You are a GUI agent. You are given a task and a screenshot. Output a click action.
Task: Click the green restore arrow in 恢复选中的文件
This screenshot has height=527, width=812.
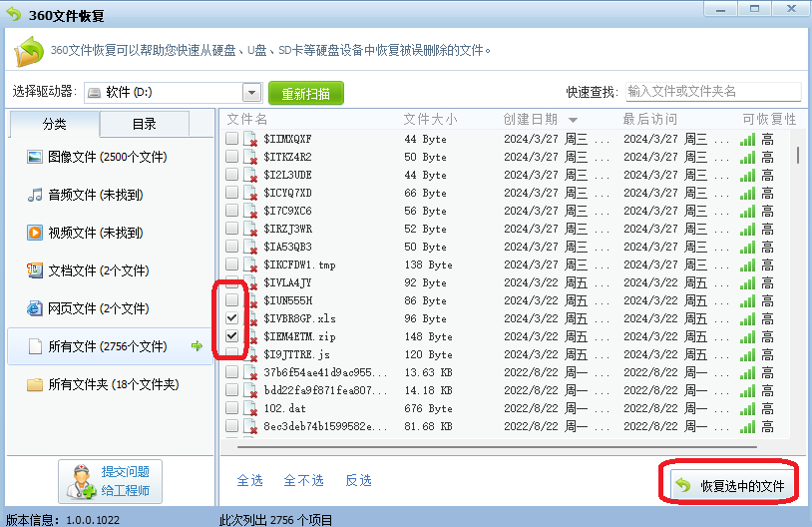click(683, 485)
